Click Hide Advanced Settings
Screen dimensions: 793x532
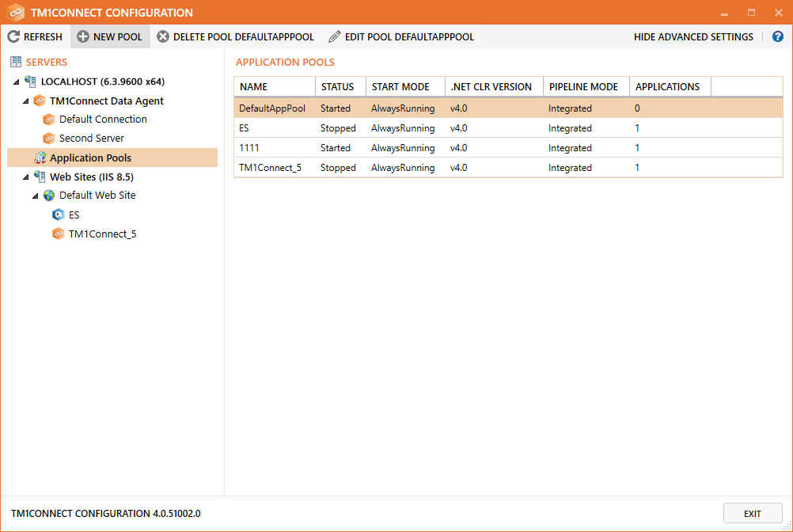pos(693,37)
